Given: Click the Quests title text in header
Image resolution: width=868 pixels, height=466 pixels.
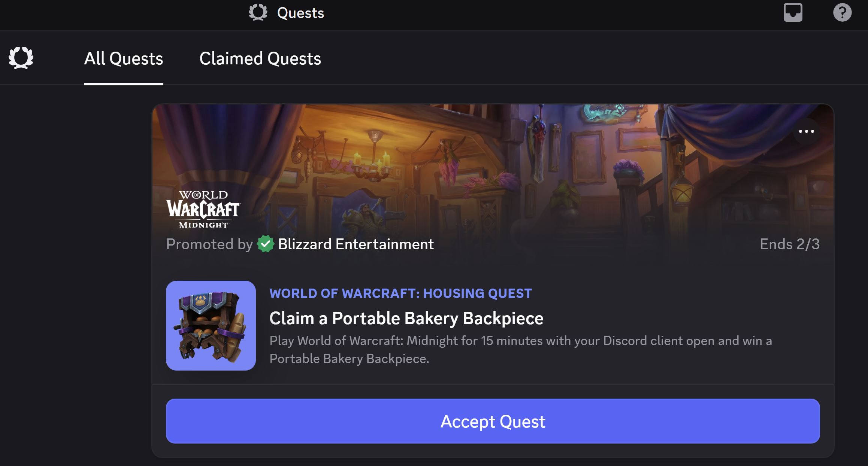Looking at the screenshot, I should (300, 13).
